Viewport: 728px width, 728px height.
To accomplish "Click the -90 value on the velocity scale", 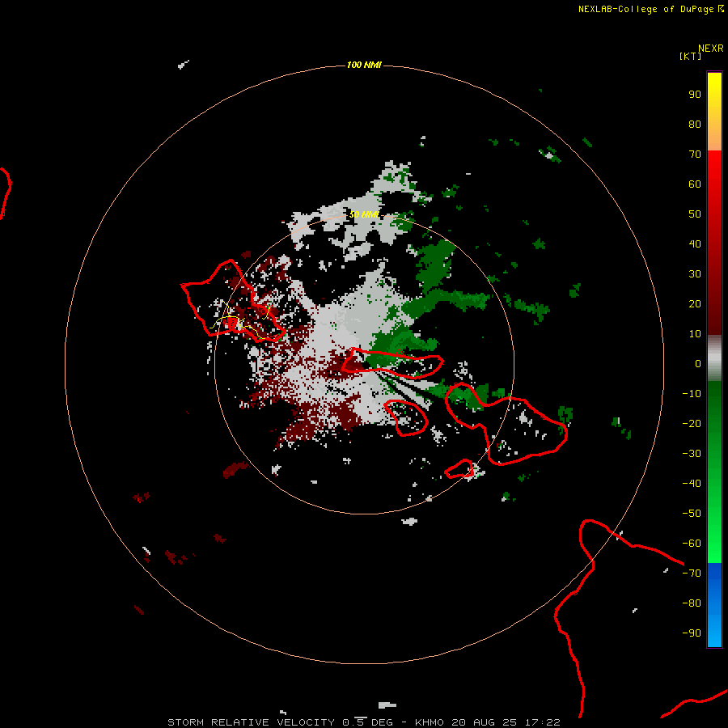I will click(692, 633).
